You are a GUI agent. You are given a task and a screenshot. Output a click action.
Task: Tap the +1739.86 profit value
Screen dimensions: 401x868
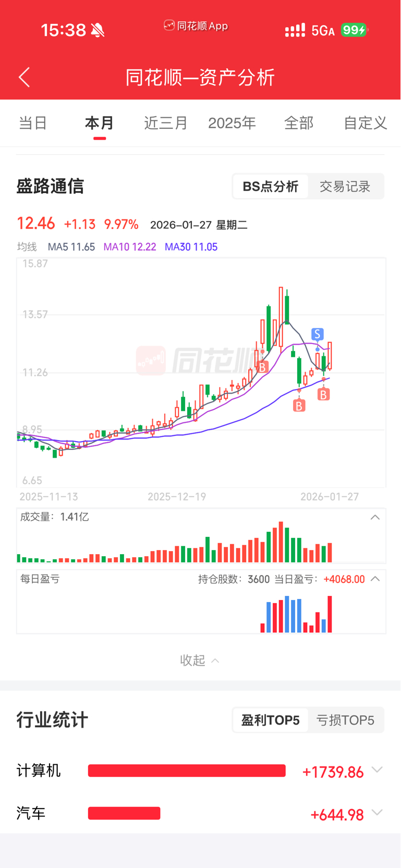[x=333, y=772]
